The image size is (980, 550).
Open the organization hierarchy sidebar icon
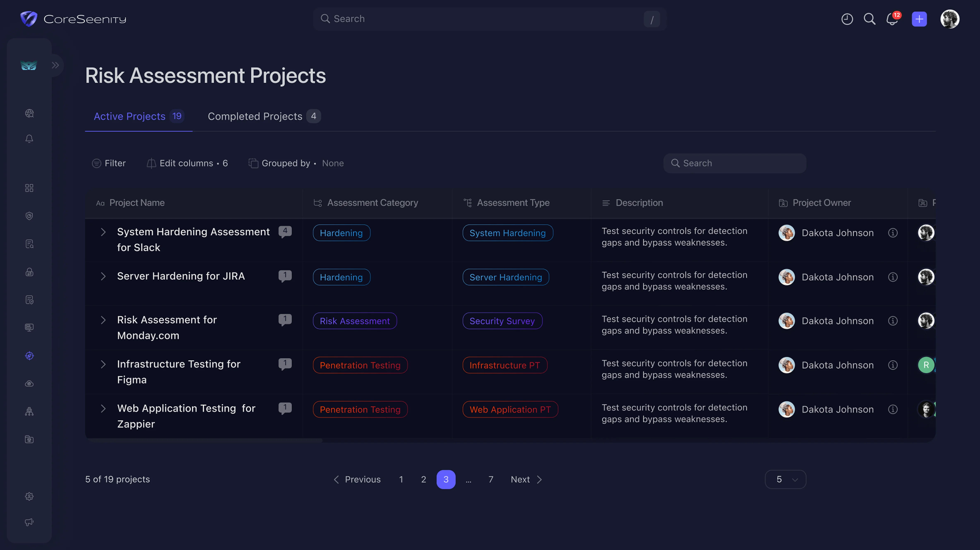coord(29,411)
